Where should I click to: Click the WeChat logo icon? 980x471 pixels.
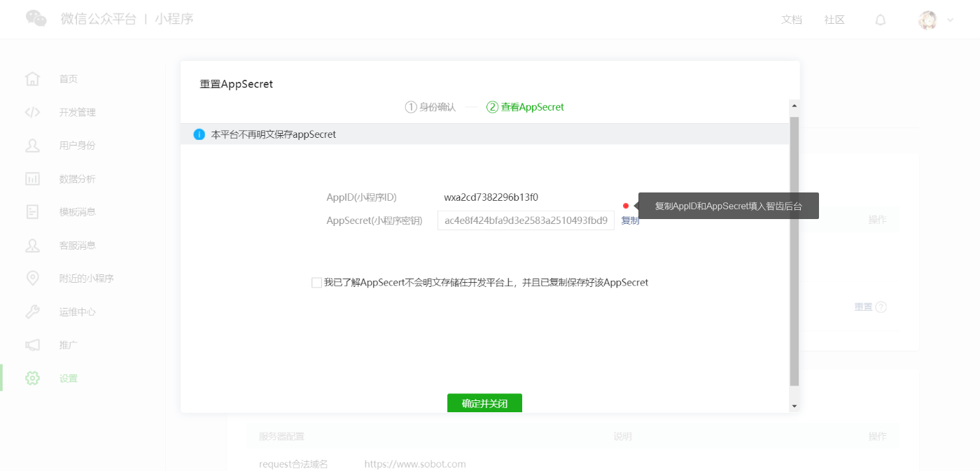[36, 19]
